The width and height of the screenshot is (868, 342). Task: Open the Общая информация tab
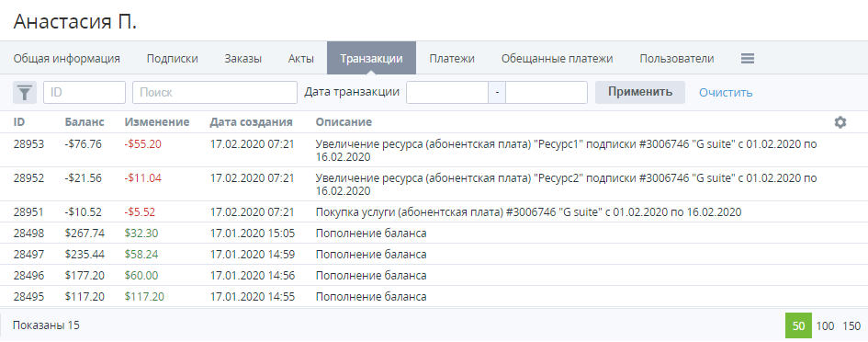pyautogui.click(x=66, y=58)
